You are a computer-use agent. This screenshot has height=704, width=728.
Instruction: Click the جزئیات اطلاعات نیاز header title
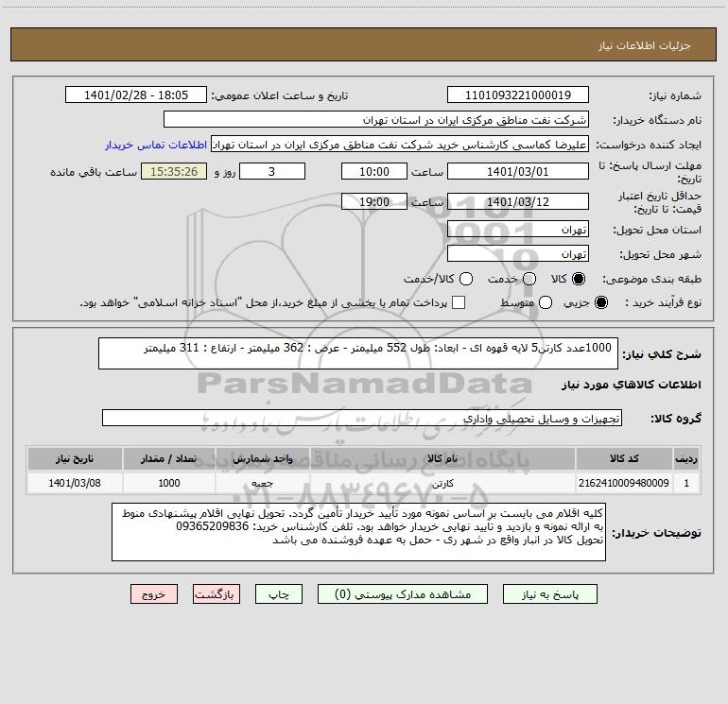(x=644, y=45)
